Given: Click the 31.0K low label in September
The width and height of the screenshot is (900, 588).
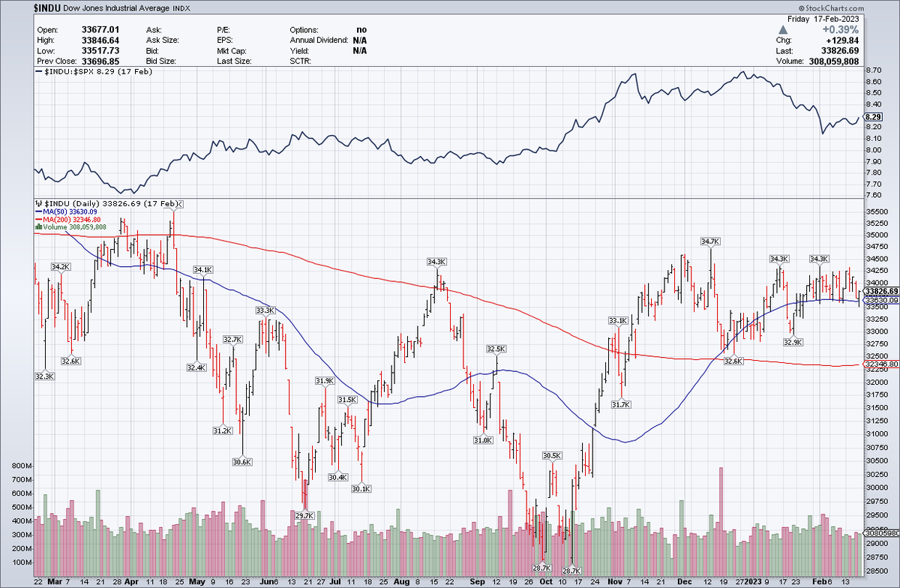Looking at the screenshot, I should tap(484, 440).
